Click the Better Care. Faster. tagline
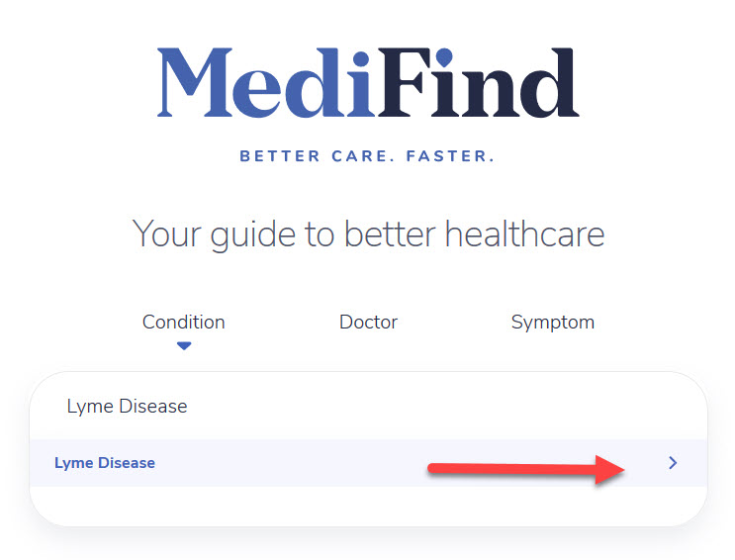The width and height of the screenshot is (735, 560). coord(367,155)
